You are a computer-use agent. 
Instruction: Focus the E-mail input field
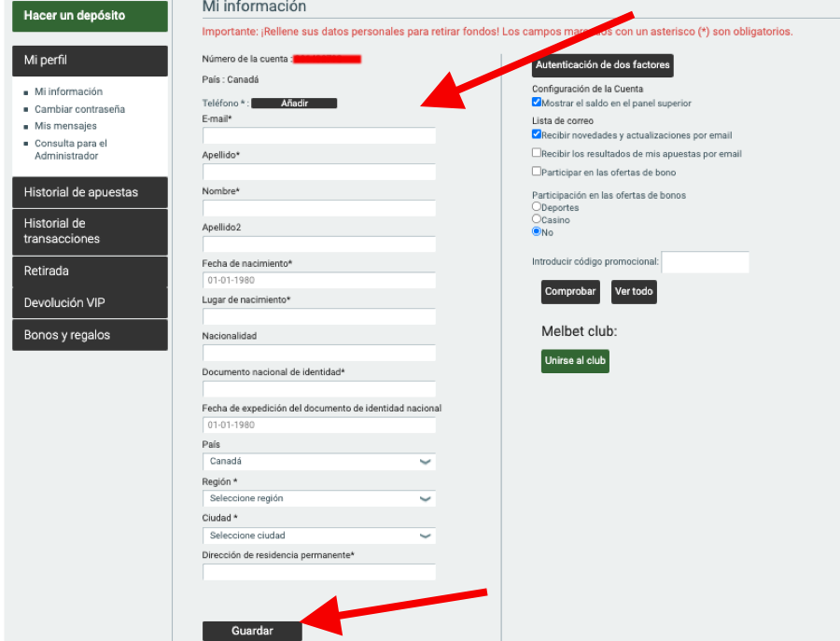pos(318,136)
